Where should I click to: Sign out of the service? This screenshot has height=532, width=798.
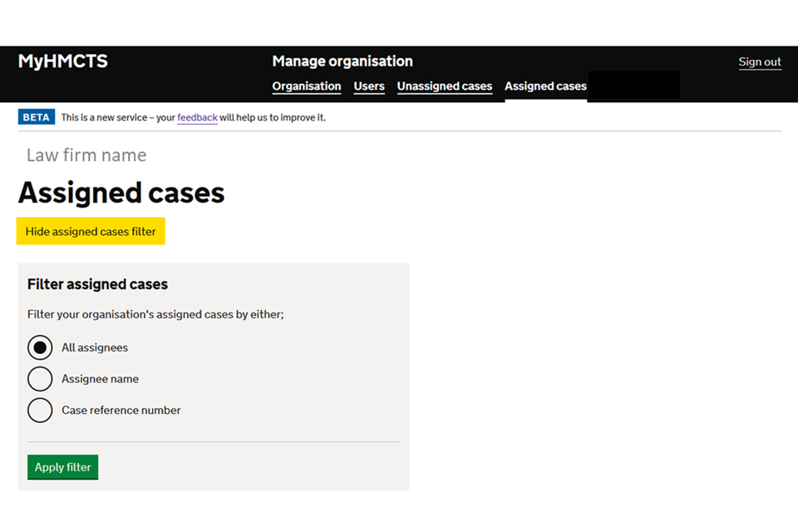(x=760, y=62)
